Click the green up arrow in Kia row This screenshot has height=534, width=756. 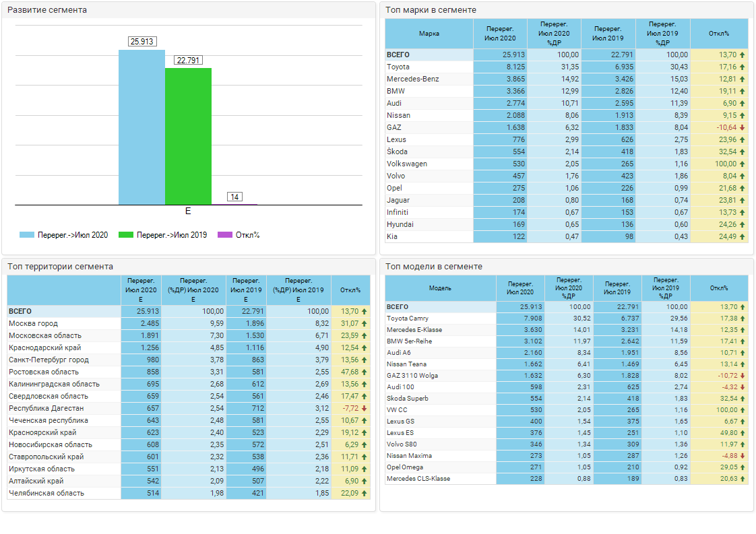click(x=742, y=236)
